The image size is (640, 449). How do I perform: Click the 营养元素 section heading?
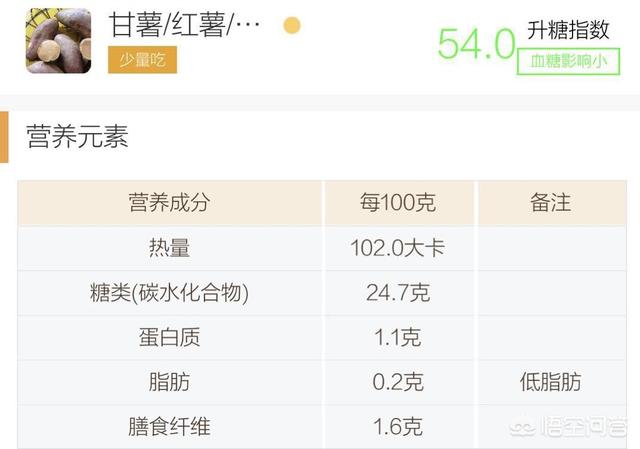(x=77, y=137)
